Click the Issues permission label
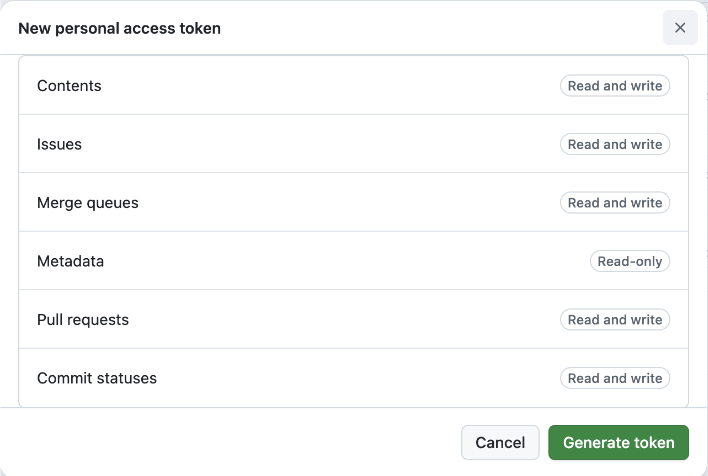This screenshot has width=708, height=476. pos(59,144)
